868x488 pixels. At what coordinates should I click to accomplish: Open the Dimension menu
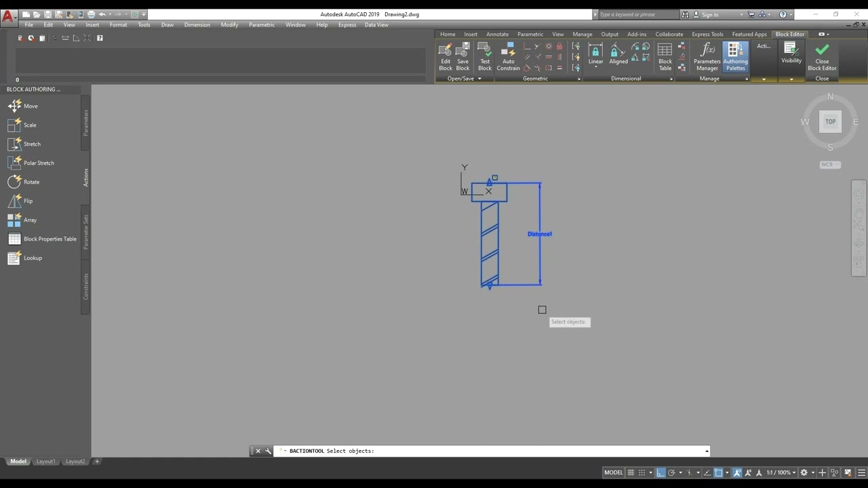pos(197,24)
